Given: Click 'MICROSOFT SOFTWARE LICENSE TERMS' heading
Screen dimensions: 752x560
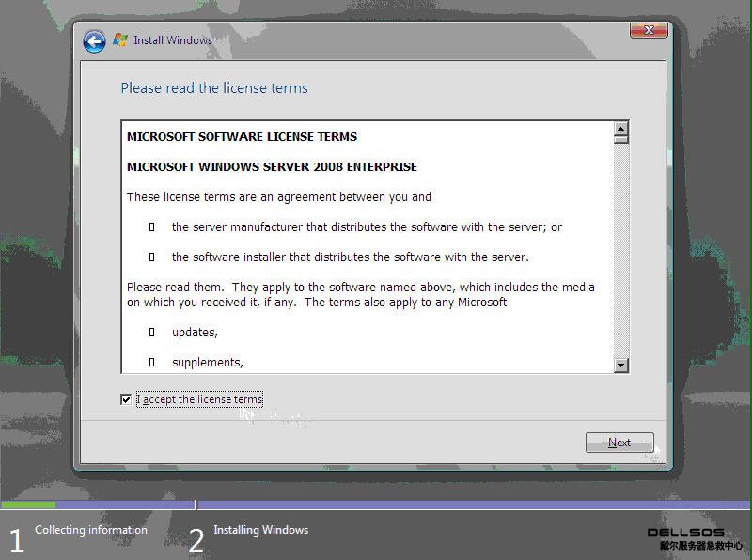Looking at the screenshot, I should point(242,137).
